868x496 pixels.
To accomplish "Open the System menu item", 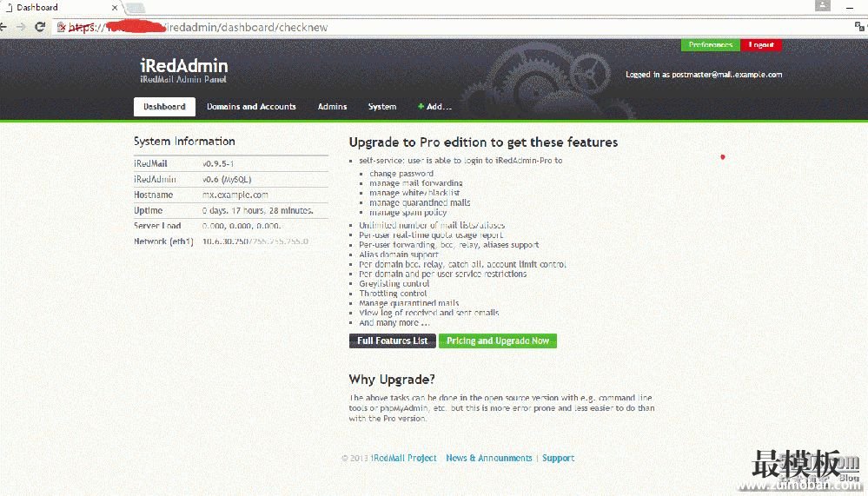I will [382, 107].
